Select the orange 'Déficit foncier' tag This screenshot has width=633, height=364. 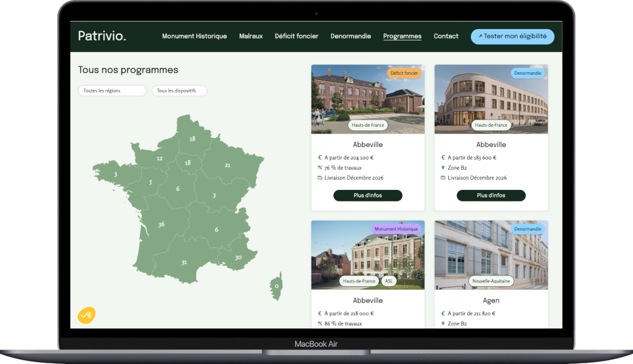(x=404, y=73)
